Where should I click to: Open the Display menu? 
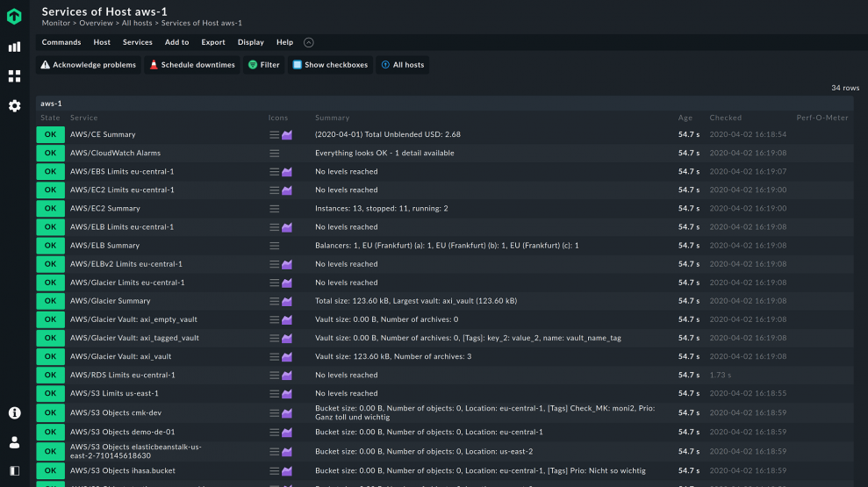[x=251, y=42]
